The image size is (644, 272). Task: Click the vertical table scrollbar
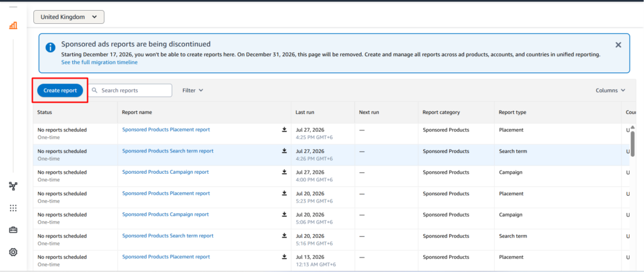click(633, 144)
